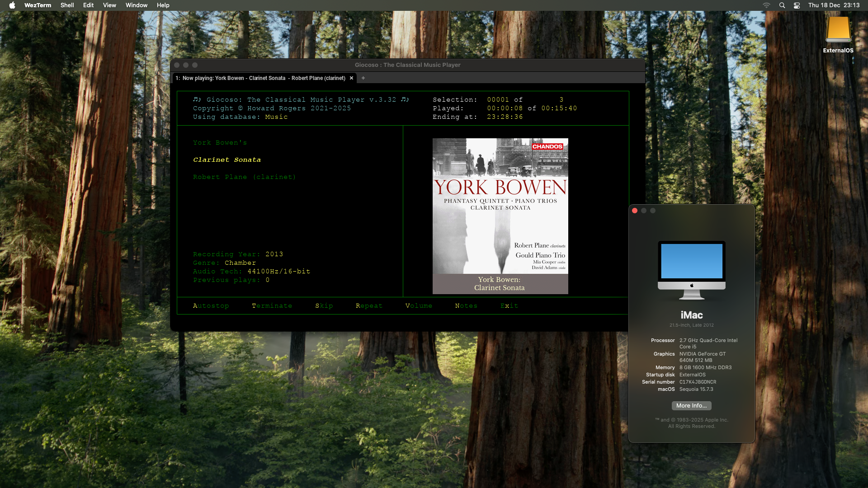Close the Now Playing tab
The height and width of the screenshot is (488, 868).
352,78
